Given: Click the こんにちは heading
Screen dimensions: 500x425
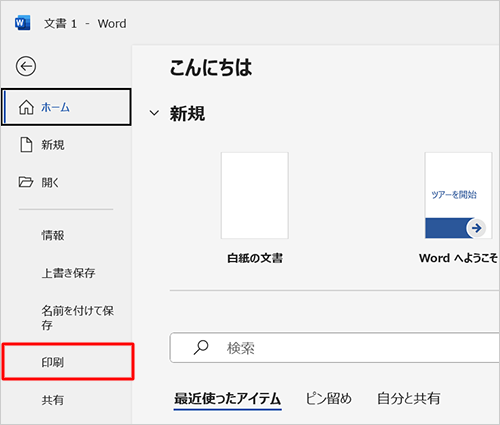Looking at the screenshot, I should click(211, 68).
